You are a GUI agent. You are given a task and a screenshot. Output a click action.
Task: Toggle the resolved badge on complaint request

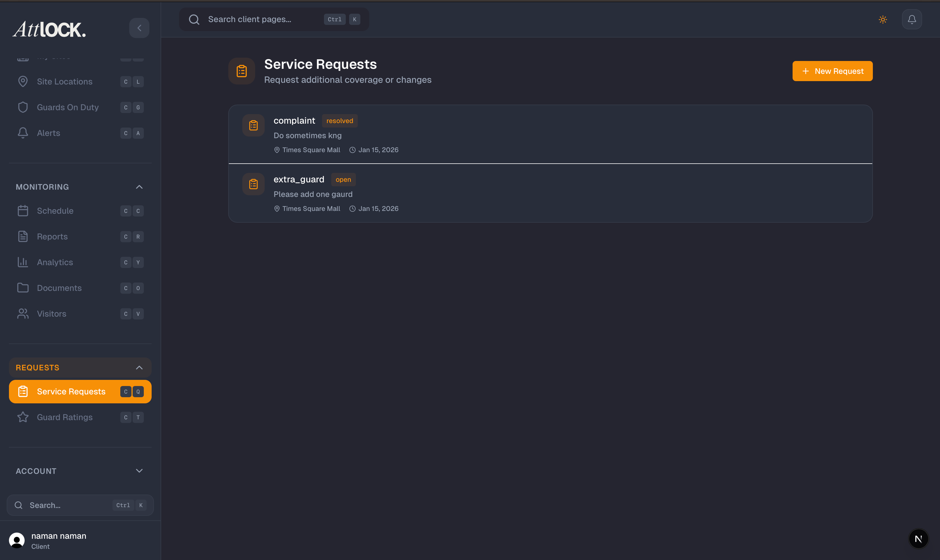coord(339,121)
